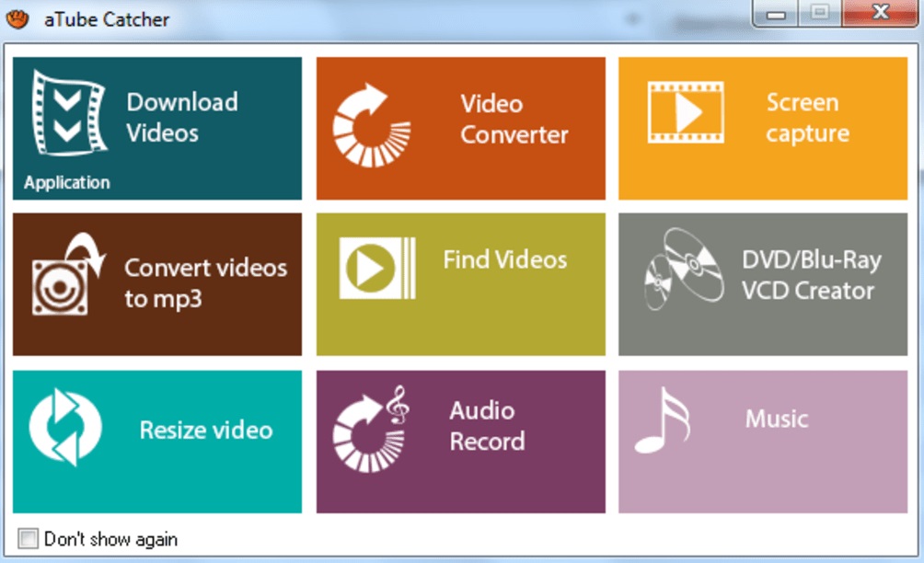
Task: Click the speaker icon for mp3 conversion
Action: [68, 274]
